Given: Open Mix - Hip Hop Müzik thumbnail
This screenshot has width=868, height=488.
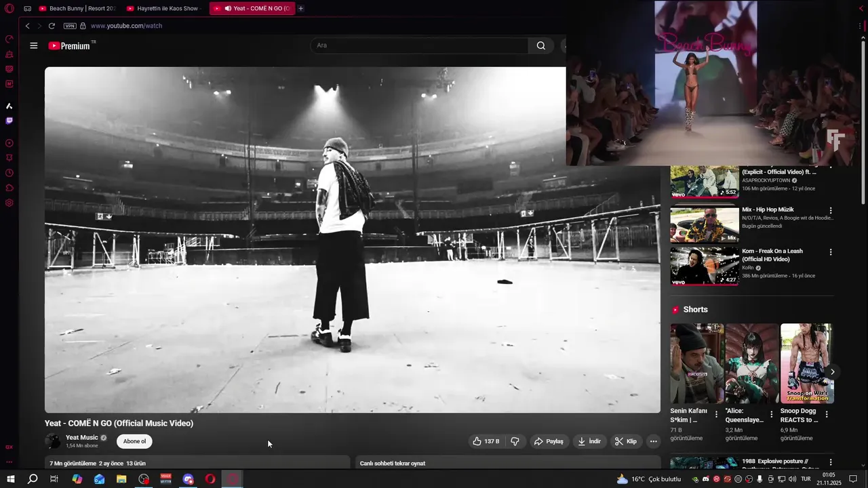Looking at the screenshot, I should (x=705, y=225).
